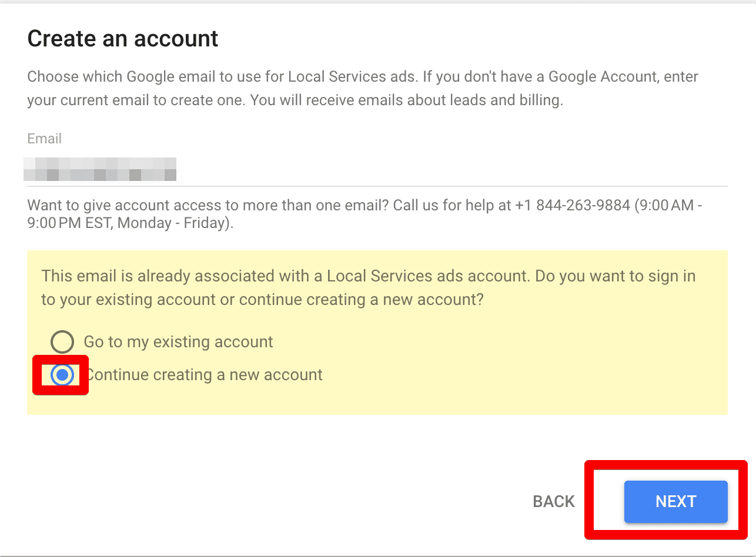
Task: Click the Email field label
Action: tap(44, 138)
